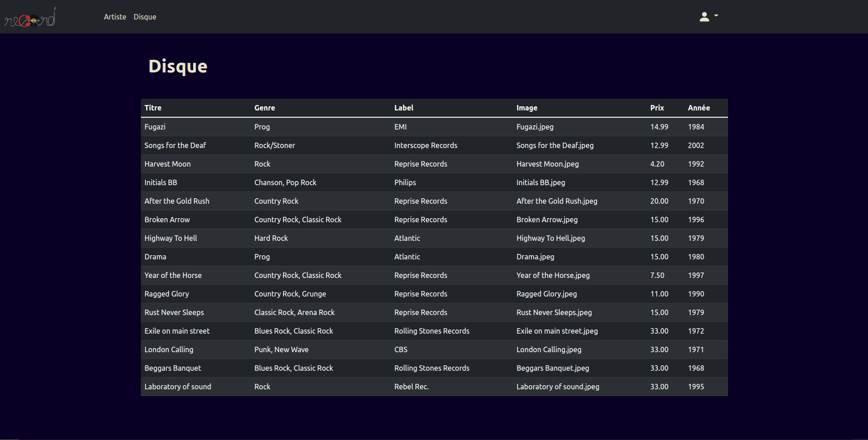Click the Chanson, Pop Rock genre cell
Viewport: 868px width, 440px height.
(285, 182)
